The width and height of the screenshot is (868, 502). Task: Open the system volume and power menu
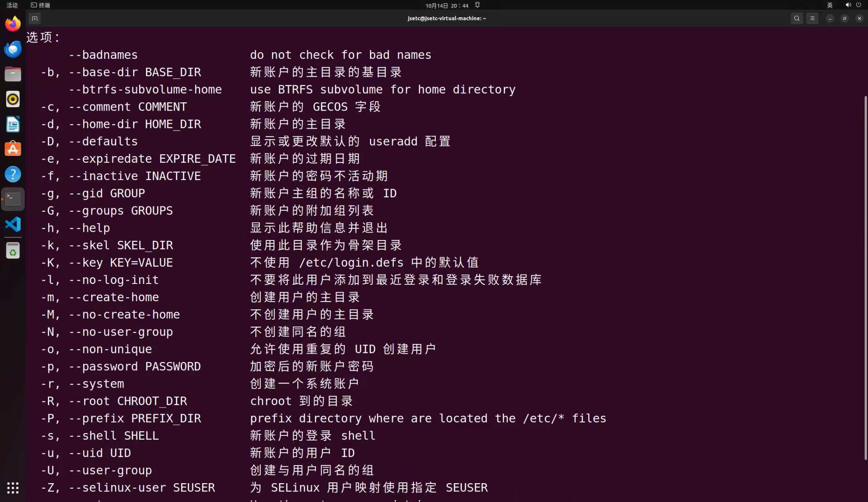pyautogui.click(x=853, y=5)
